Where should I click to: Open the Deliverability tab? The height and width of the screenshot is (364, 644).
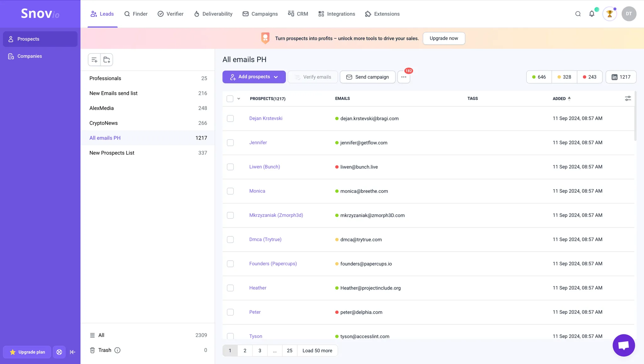(213, 14)
